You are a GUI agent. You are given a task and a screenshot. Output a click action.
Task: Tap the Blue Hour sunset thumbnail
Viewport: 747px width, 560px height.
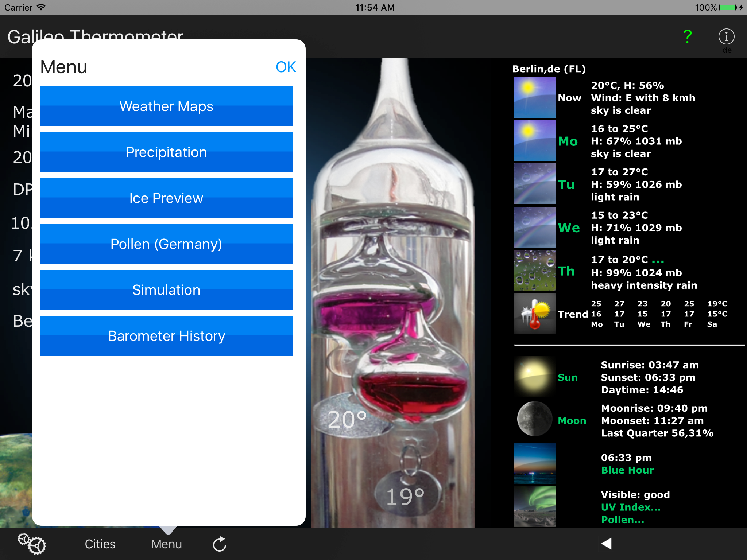(534, 463)
